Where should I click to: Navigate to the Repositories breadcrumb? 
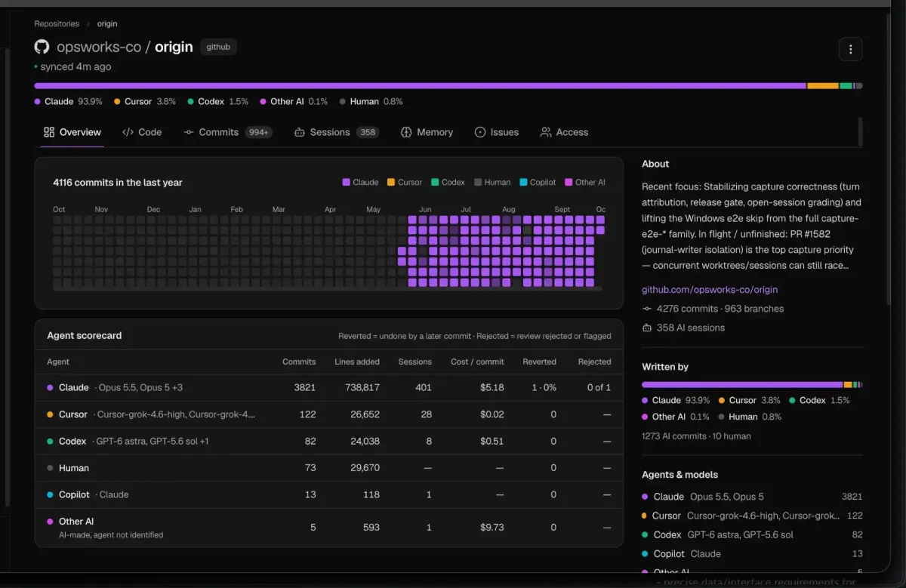click(x=57, y=24)
